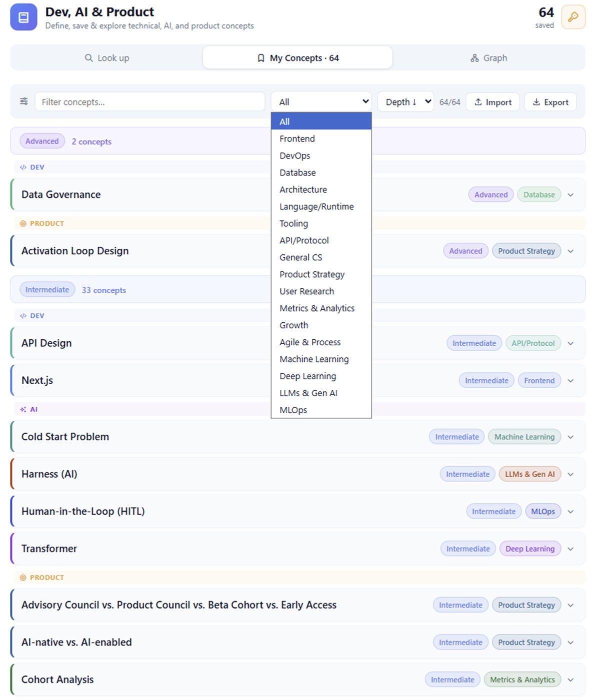
Task: Select General CS category option
Action: [x=321, y=257]
